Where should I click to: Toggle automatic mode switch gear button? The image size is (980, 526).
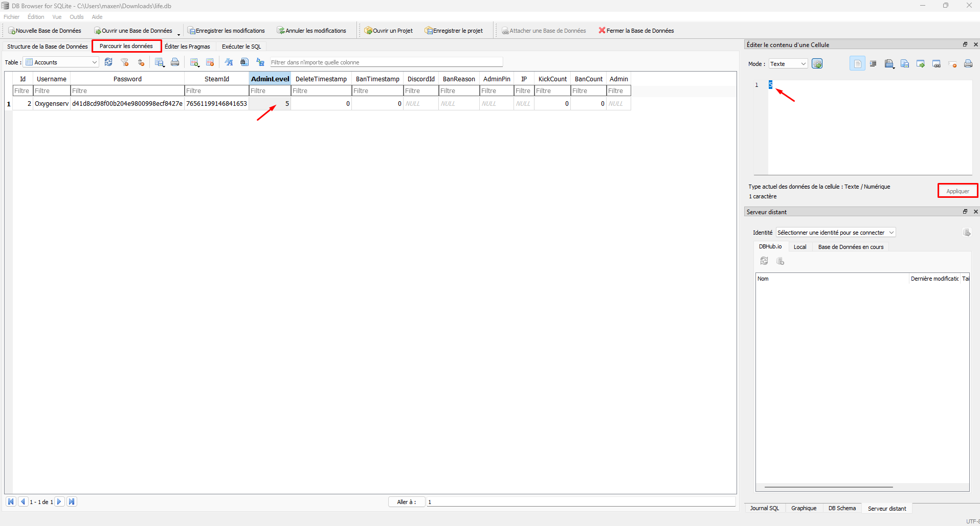pos(817,64)
